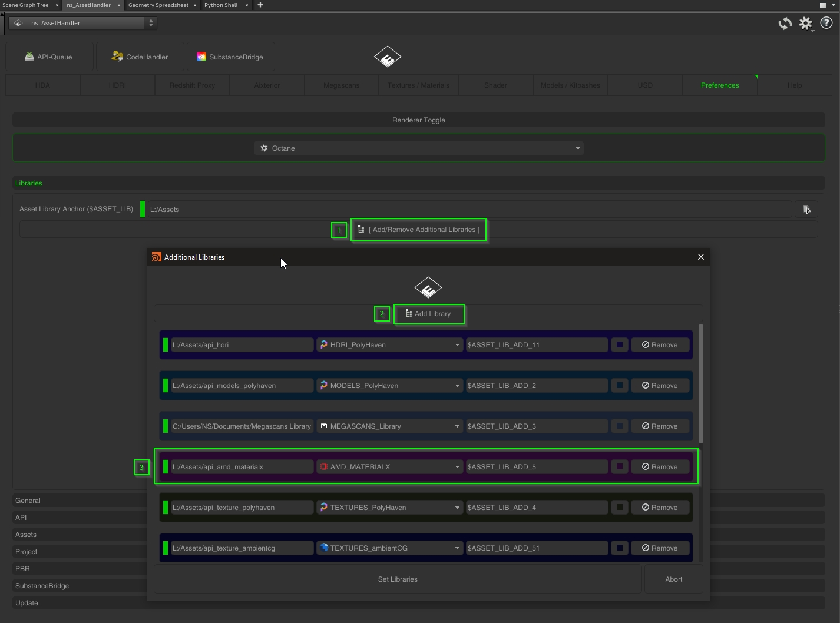Click the Set Libraries button
The image size is (840, 623).
398,579
